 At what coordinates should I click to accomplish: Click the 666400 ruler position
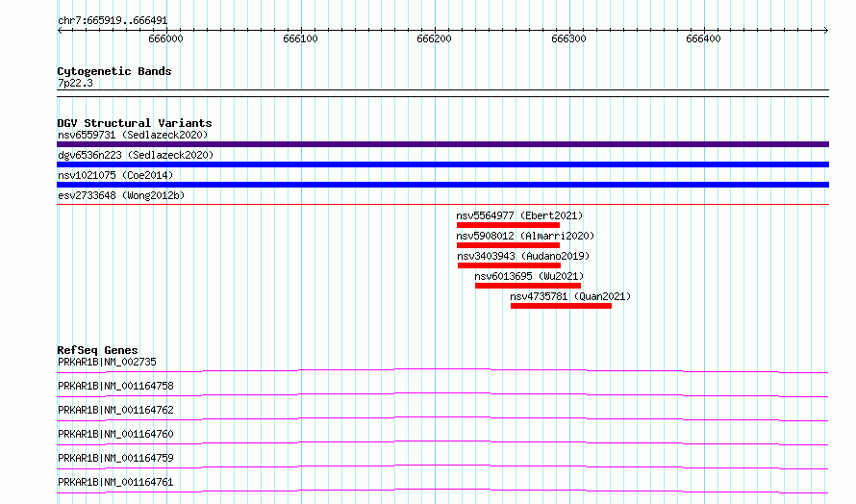click(703, 38)
